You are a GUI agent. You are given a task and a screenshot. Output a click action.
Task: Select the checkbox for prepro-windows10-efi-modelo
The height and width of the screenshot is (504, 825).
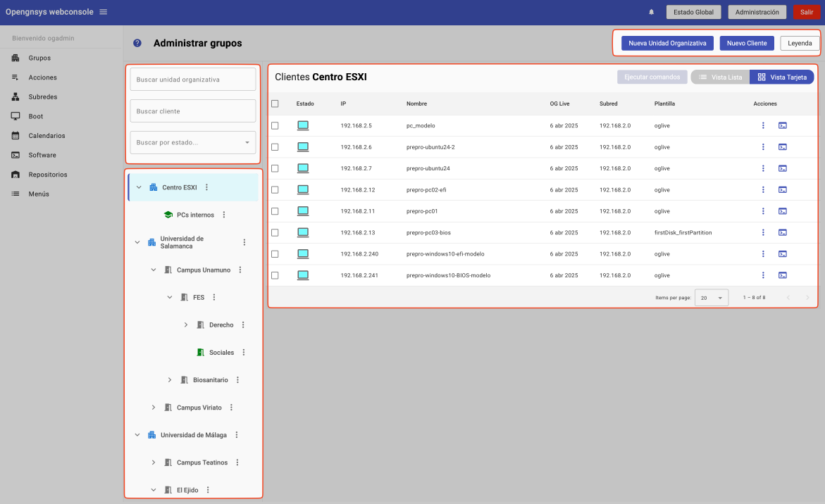(x=275, y=254)
